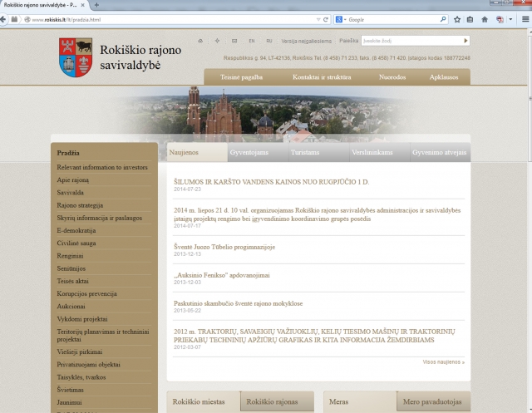Open Apie rajoną sidebar link
The width and height of the screenshot is (532, 413).
(x=72, y=180)
